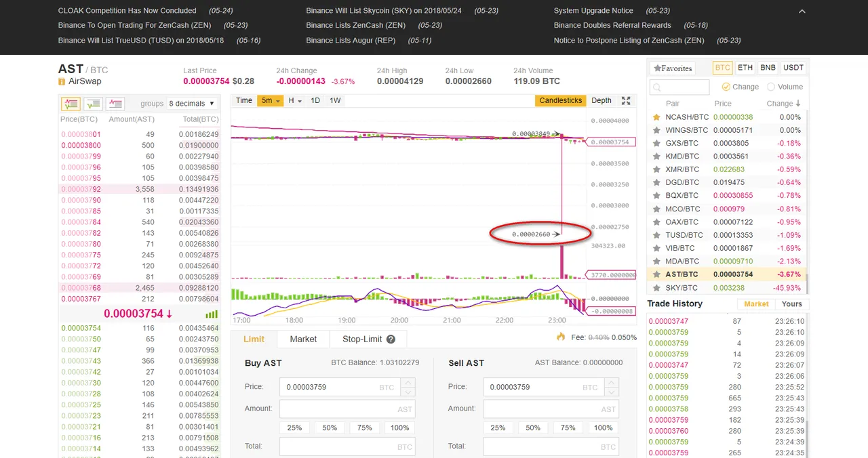The height and width of the screenshot is (458, 868).
Task: Switch to the BNB market tab
Action: click(x=768, y=68)
